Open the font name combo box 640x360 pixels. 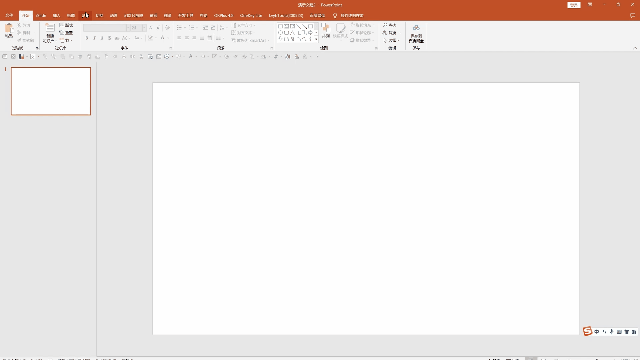pos(106,28)
